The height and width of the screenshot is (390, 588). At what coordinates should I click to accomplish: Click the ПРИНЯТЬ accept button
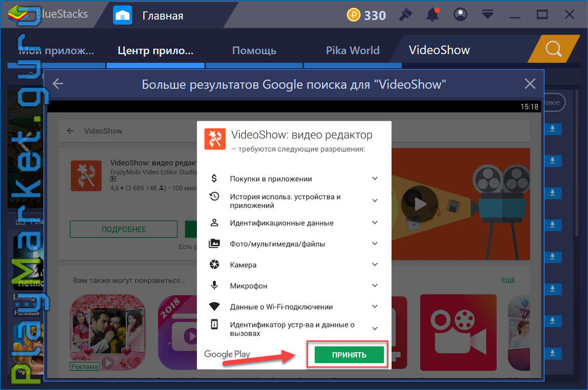(x=349, y=355)
